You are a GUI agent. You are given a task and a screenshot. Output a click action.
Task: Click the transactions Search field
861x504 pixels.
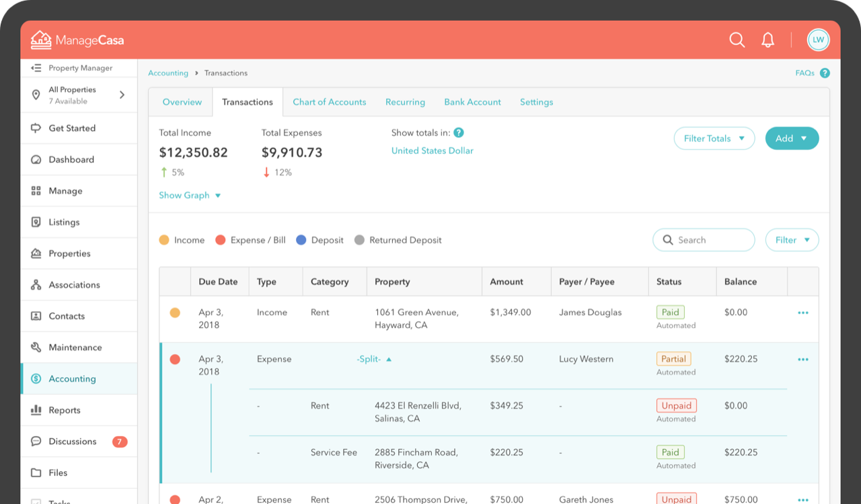pyautogui.click(x=704, y=240)
